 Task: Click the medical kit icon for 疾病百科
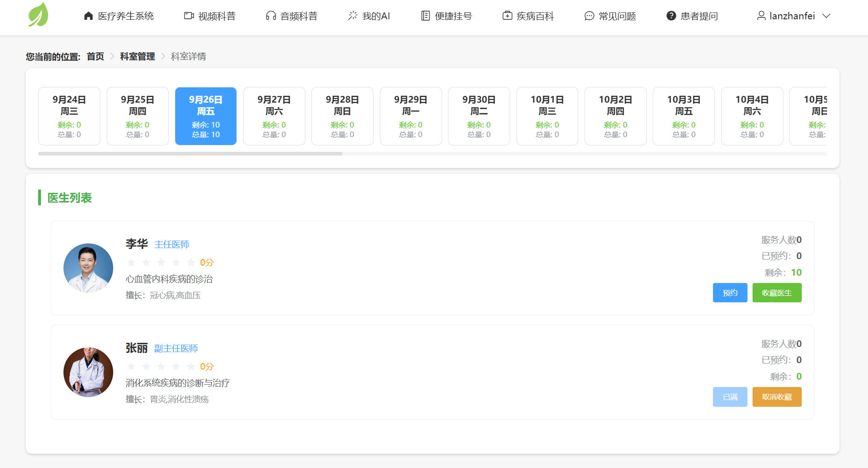coord(507,16)
